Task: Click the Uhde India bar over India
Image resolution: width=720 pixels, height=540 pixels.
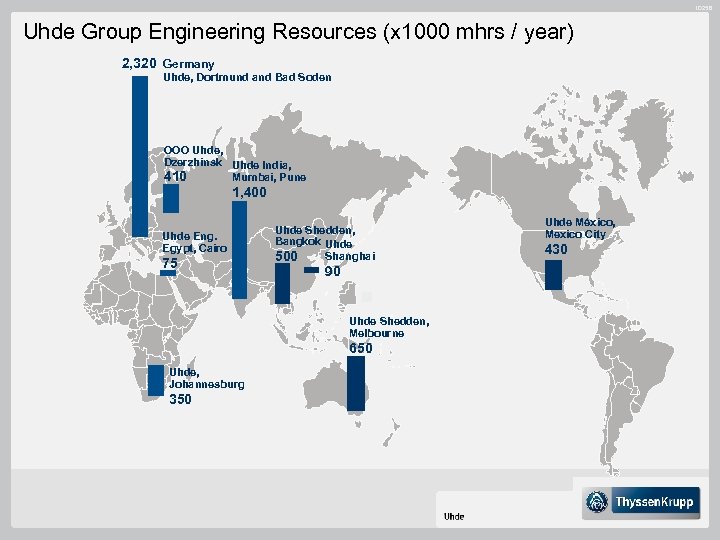Action: coord(239,250)
